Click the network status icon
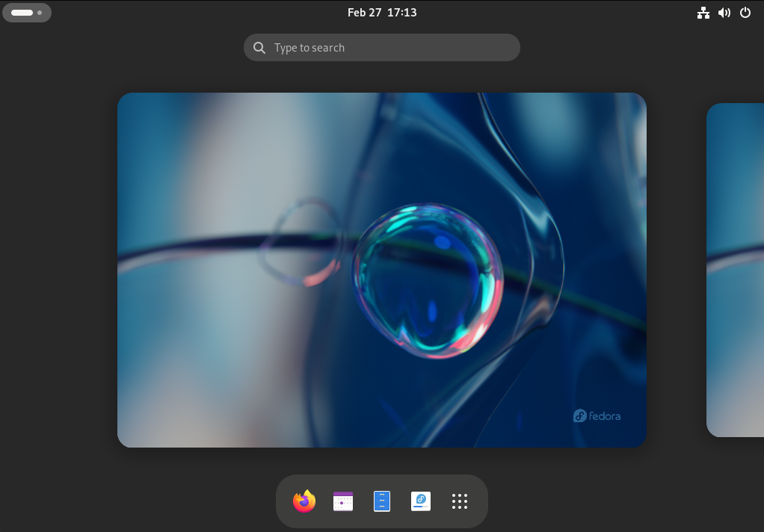The height and width of the screenshot is (532, 764). [x=703, y=13]
